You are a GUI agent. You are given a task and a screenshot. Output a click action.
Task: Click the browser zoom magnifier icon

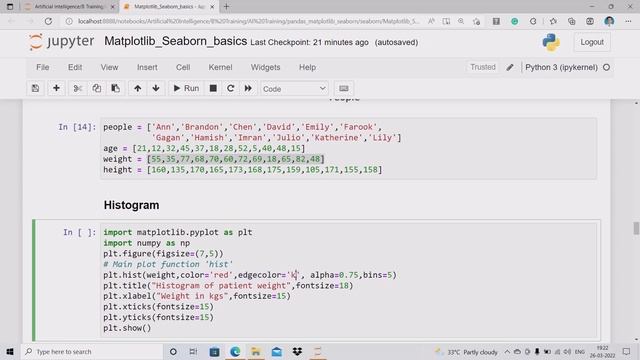pos(461,21)
